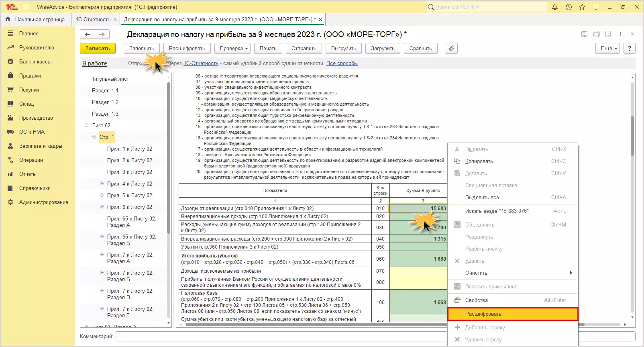This screenshot has height=347, width=644.
Task: Open the history clock icon
Action: click(x=569, y=7)
